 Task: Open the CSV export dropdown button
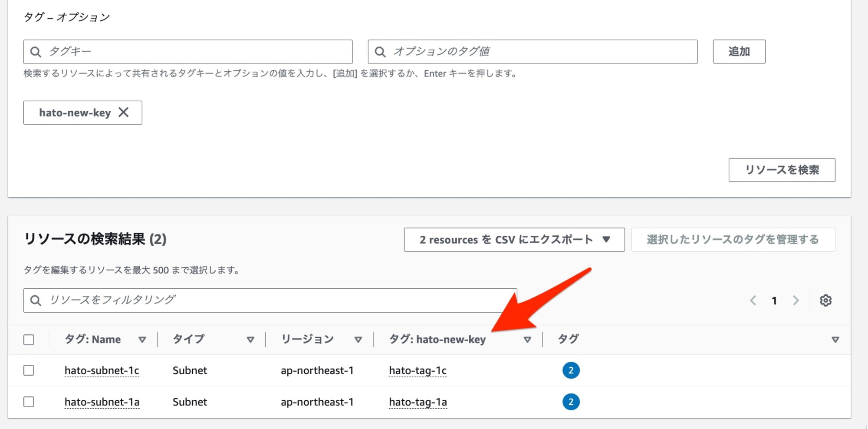point(514,240)
